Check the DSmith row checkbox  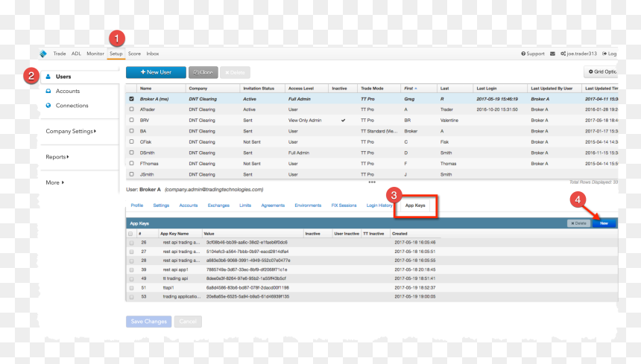tap(131, 153)
